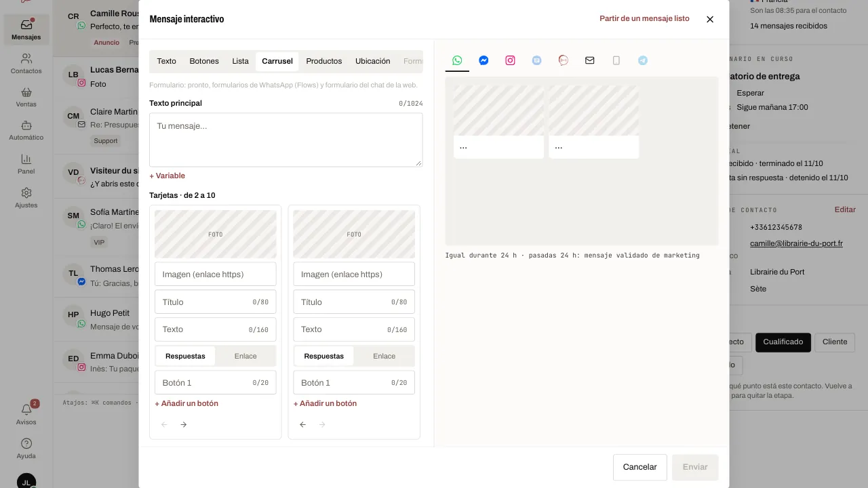Click + Variable link
The width and height of the screenshot is (868, 488).
167,176
